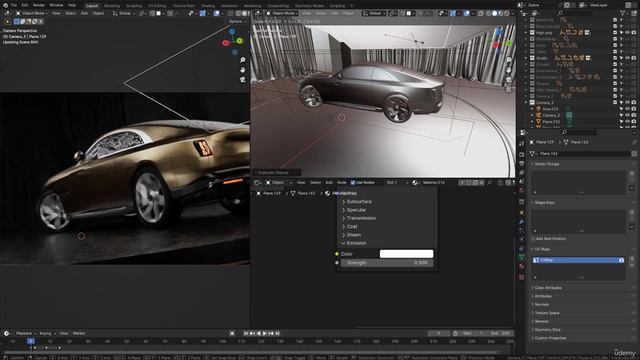This screenshot has height=360, width=640.
Task: Expand the Geometry Data panel
Action: click(547, 330)
